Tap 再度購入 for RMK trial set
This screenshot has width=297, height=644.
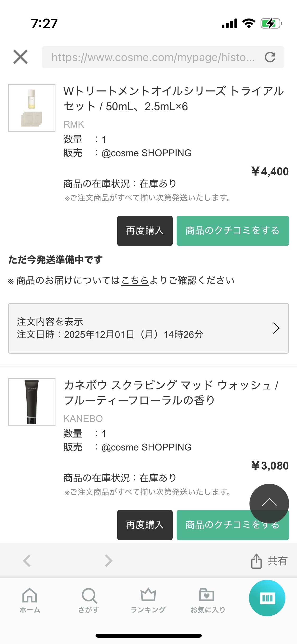145,231
